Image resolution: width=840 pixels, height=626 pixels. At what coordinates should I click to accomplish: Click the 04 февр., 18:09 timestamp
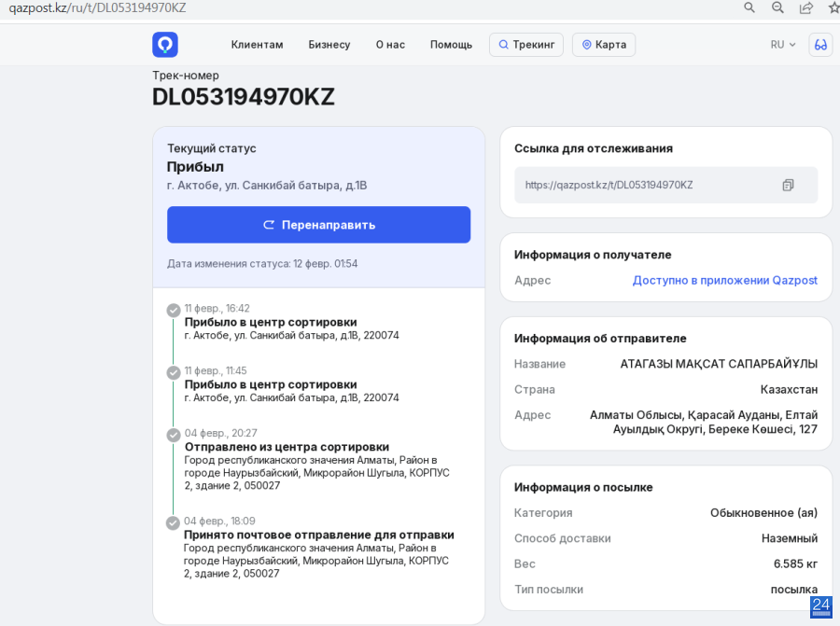click(219, 521)
